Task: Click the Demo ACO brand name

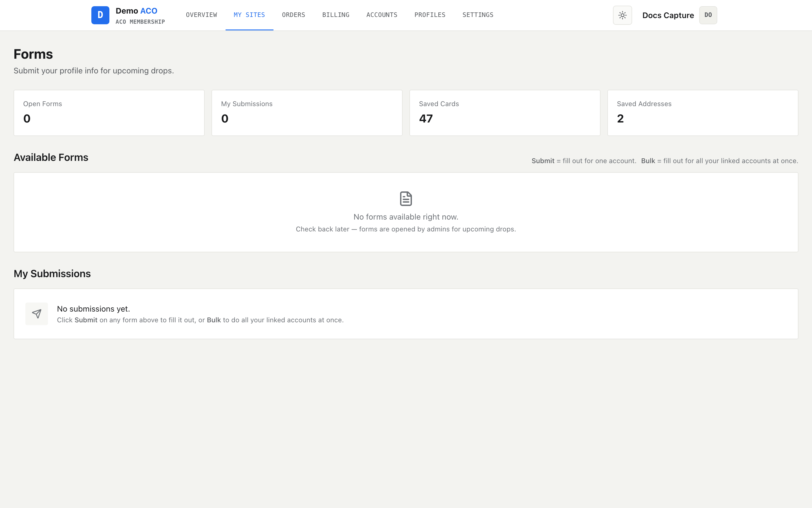Action: click(136, 11)
